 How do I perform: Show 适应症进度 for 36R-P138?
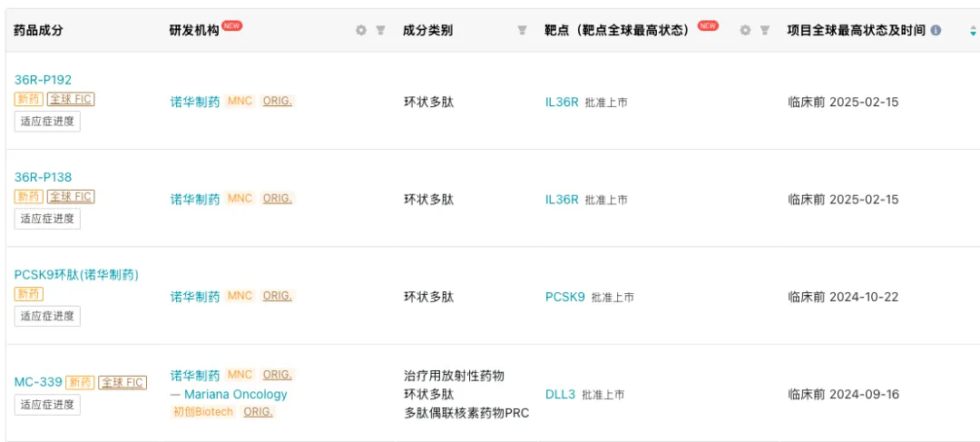point(47,218)
